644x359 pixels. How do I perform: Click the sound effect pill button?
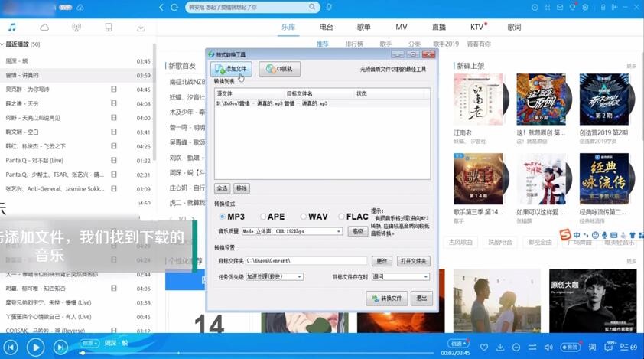(570, 348)
